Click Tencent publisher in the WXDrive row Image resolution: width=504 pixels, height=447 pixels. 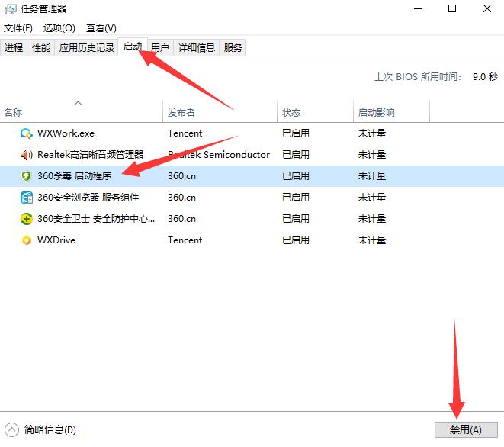185,240
